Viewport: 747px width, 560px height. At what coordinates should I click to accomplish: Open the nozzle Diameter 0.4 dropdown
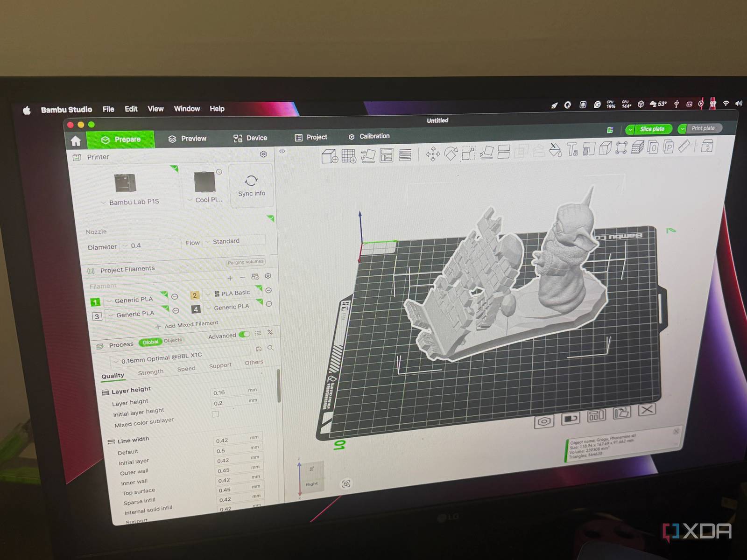coord(150,245)
